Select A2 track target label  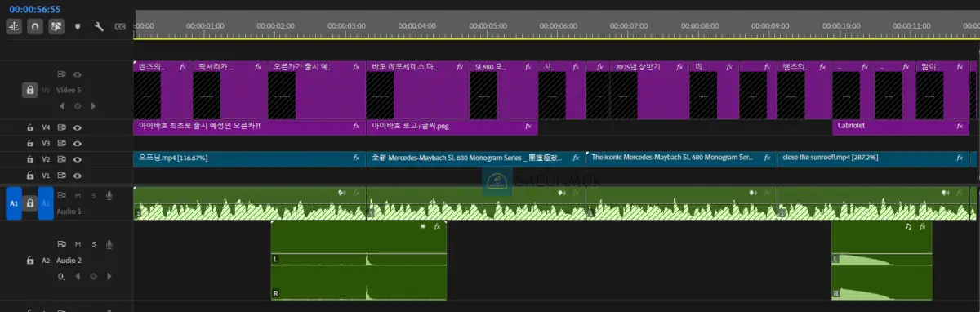click(x=47, y=261)
